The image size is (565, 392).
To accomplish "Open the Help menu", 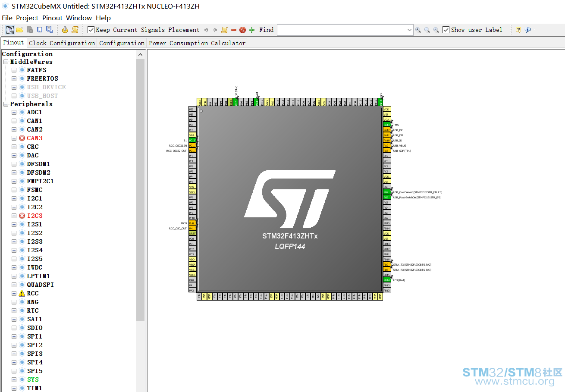I will 103,18.
